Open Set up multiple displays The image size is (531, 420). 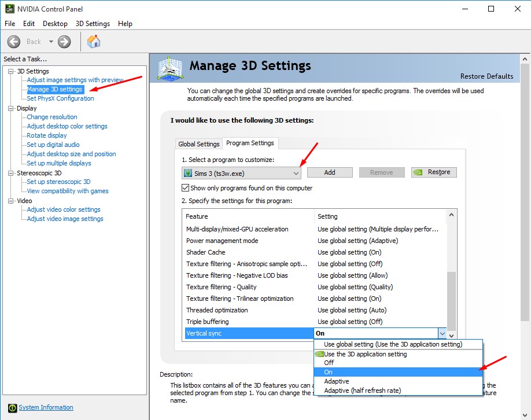(x=59, y=163)
